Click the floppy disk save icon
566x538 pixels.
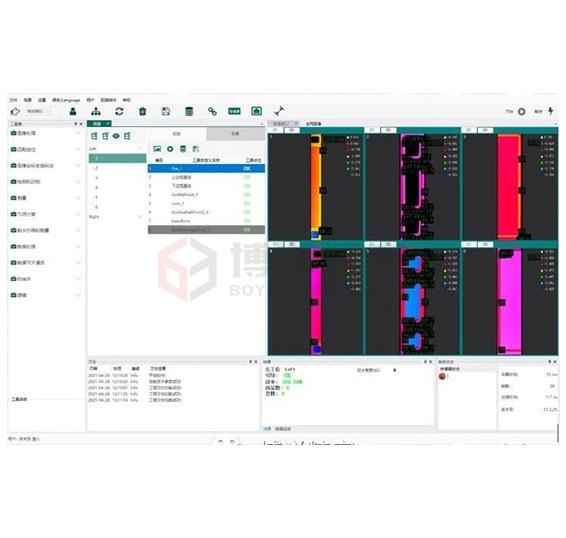pos(166,111)
